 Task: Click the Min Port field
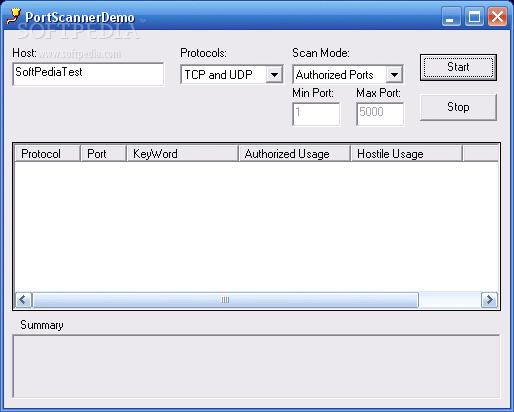click(316, 114)
